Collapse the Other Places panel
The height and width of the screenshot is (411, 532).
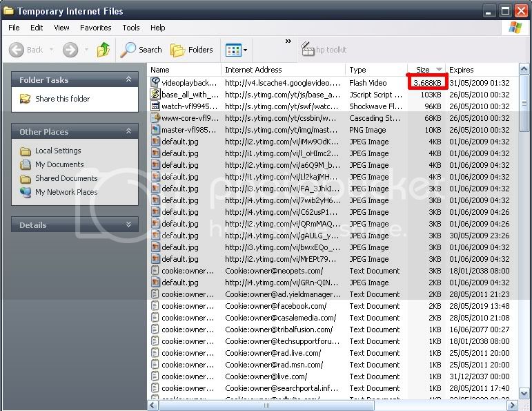click(128, 132)
